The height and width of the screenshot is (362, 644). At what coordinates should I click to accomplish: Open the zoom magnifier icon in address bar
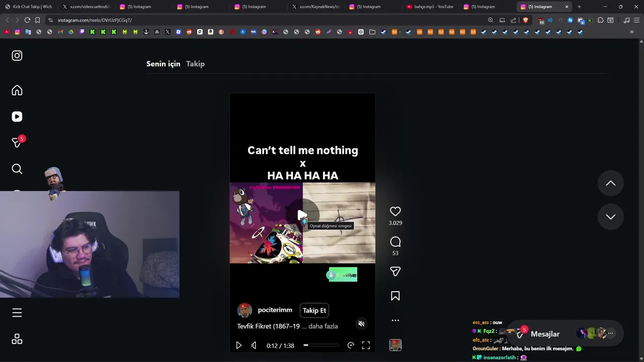491,20
